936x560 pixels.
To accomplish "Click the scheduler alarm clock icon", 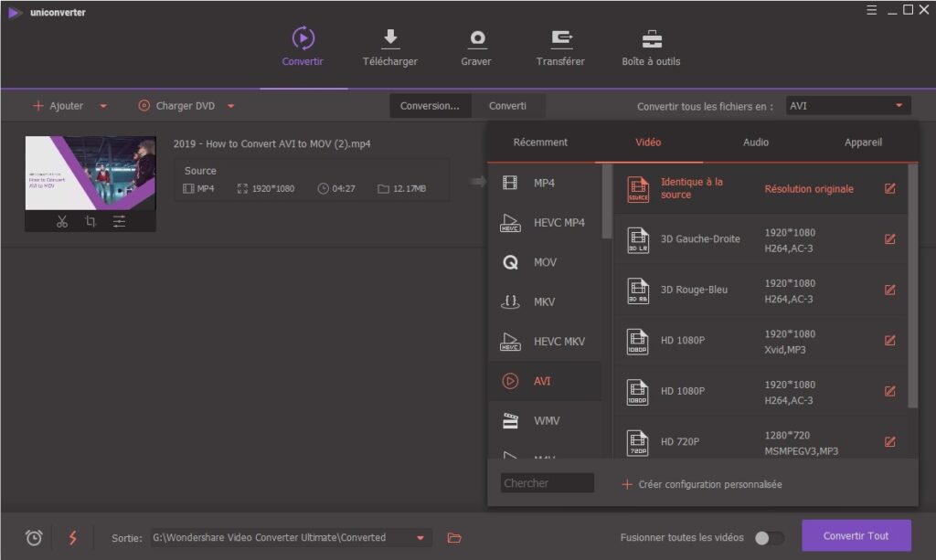I will click(x=34, y=538).
